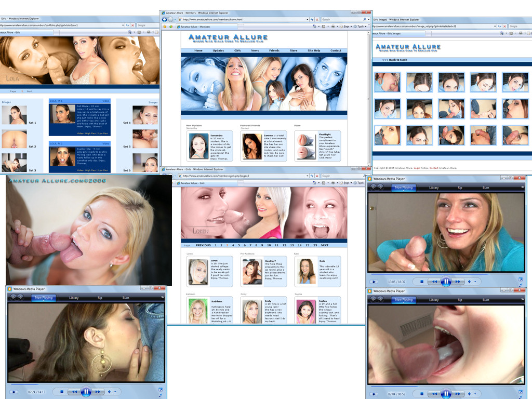The image size is (532, 399).
Task: Click the Friends item on the Members page navigation
Action: (x=274, y=50)
